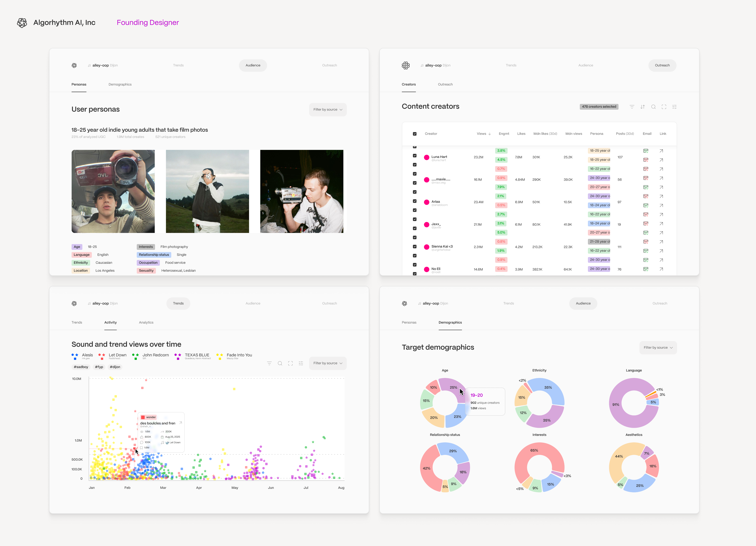Screen dimensions: 756x546
Task: Click the search icon above the trend scatter chart
Action: pos(280,363)
